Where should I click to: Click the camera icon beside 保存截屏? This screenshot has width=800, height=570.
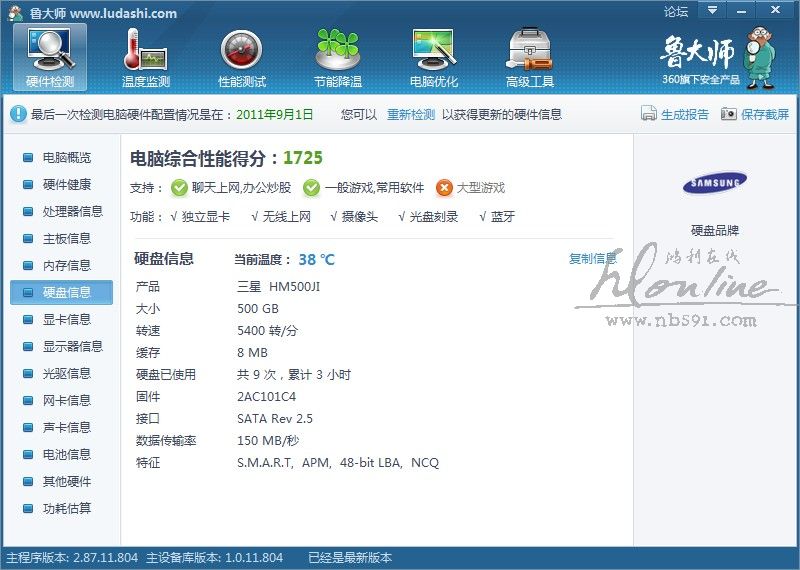729,113
